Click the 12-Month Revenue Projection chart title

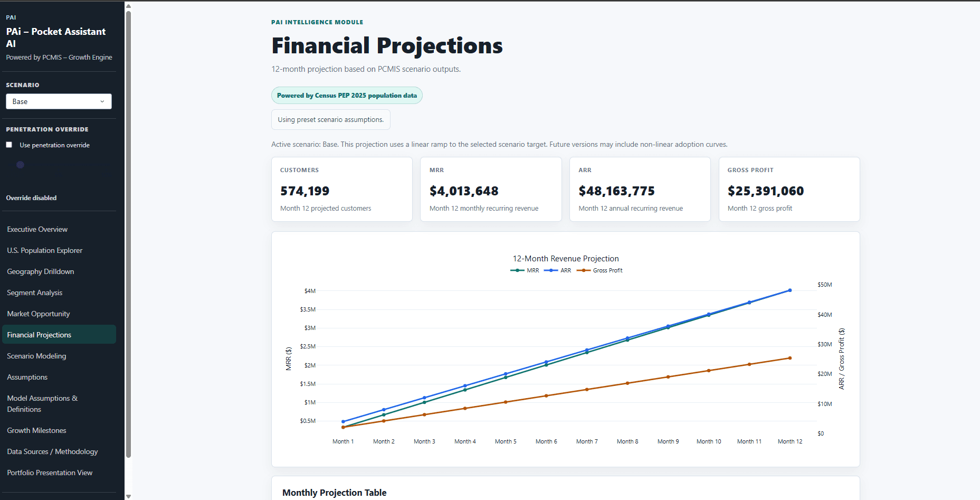coord(566,259)
